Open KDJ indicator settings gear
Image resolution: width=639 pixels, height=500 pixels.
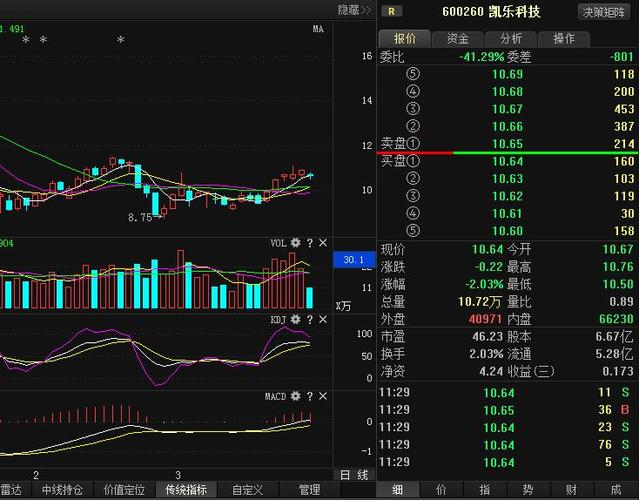point(295,319)
